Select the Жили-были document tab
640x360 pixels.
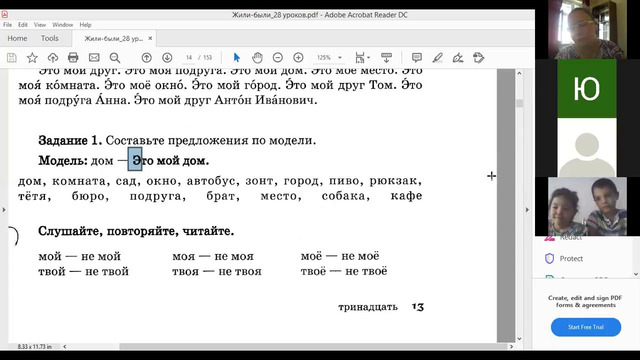113,39
